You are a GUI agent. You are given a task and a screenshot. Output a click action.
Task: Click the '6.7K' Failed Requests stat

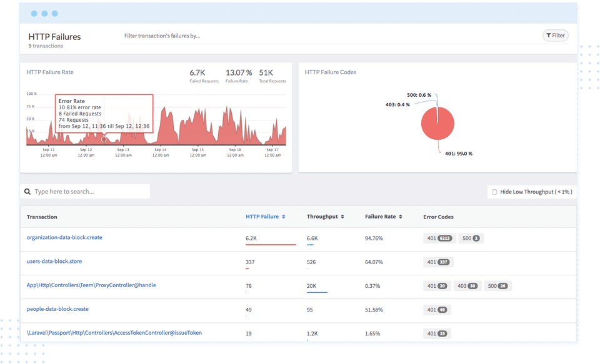click(x=197, y=72)
